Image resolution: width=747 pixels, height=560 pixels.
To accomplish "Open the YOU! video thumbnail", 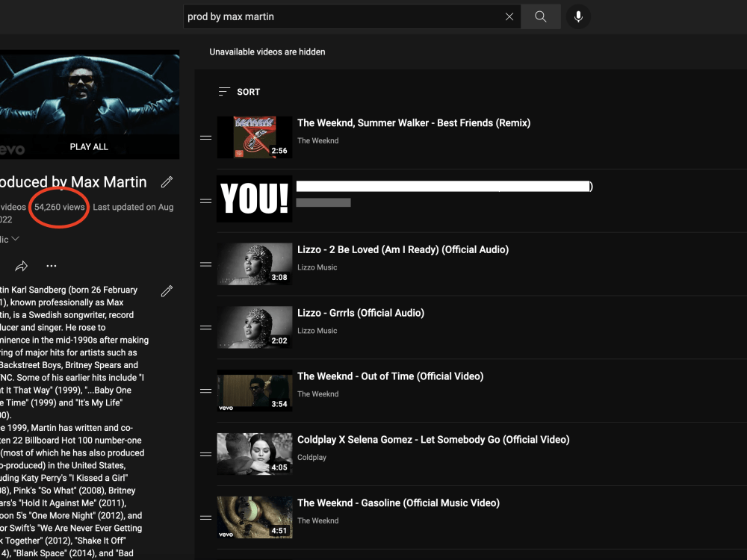I will (x=255, y=199).
